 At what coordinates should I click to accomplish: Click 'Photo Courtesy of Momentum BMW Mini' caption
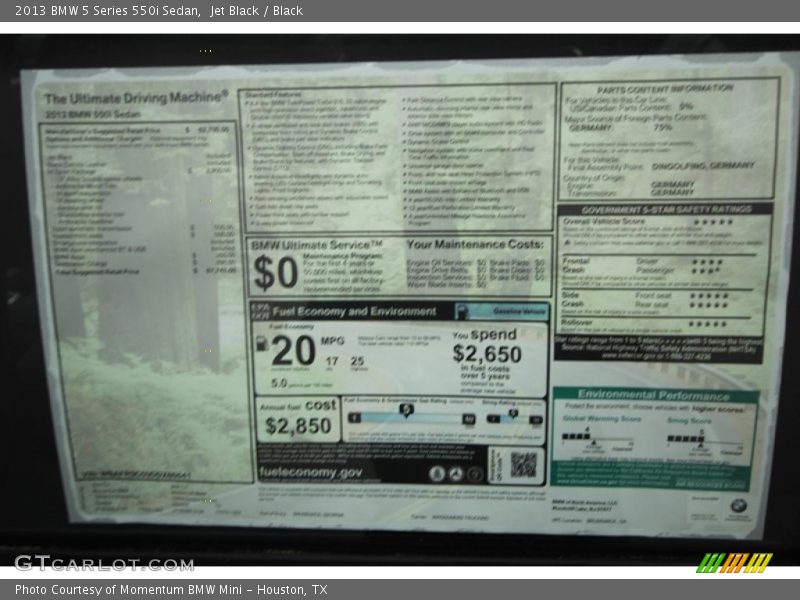pos(128,590)
